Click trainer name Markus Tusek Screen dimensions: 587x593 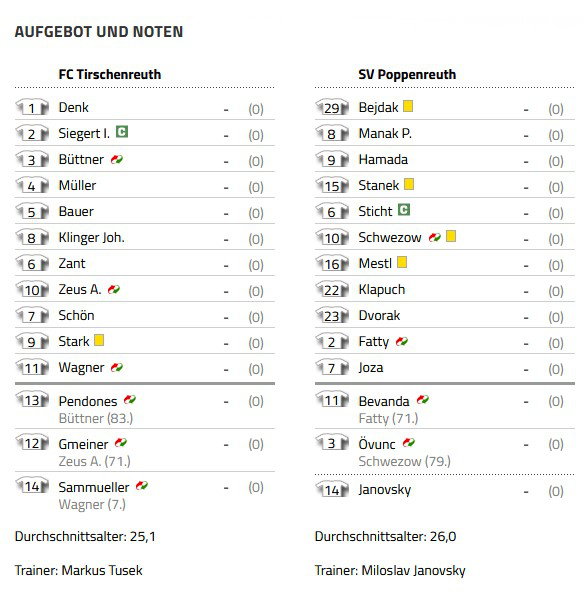pyautogui.click(x=102, y=570)
